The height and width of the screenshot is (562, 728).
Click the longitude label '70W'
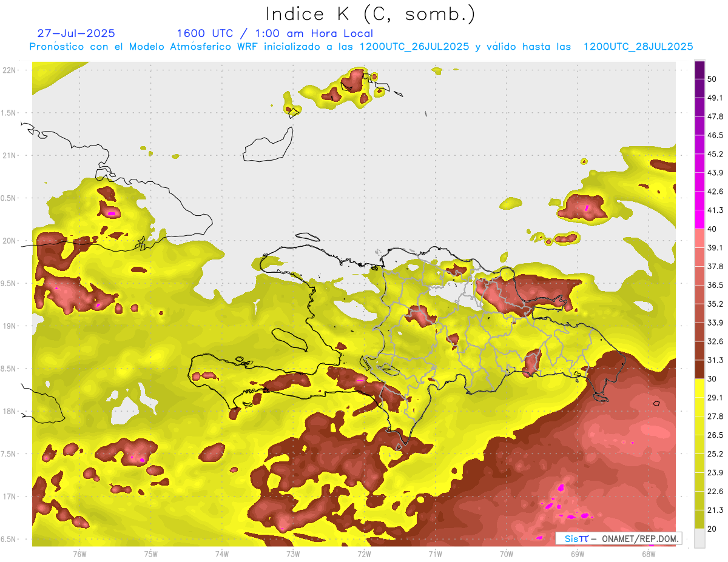coord(506,554)
